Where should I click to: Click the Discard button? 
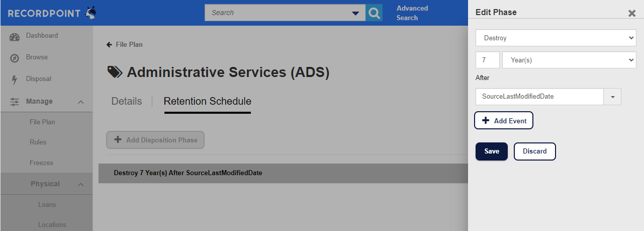(x=534, y=151)
